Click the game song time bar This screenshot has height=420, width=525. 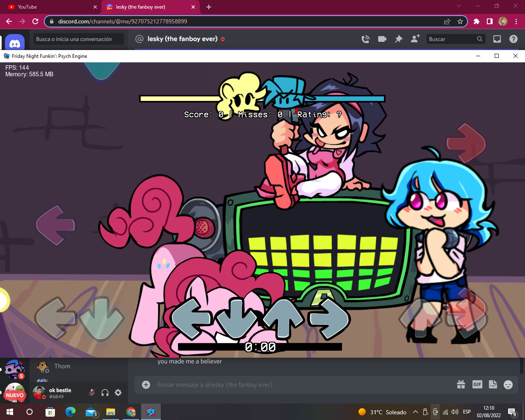(x=260, y=347)
